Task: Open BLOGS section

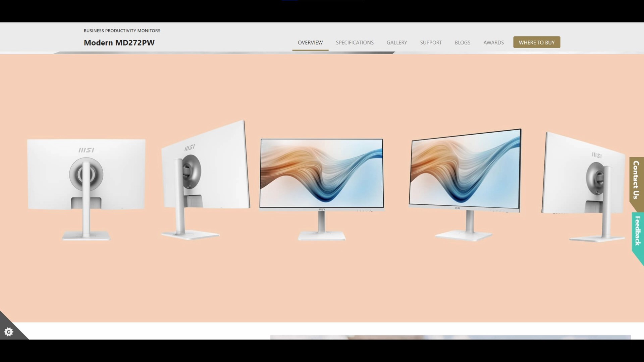Action: [x=463, y=43]
